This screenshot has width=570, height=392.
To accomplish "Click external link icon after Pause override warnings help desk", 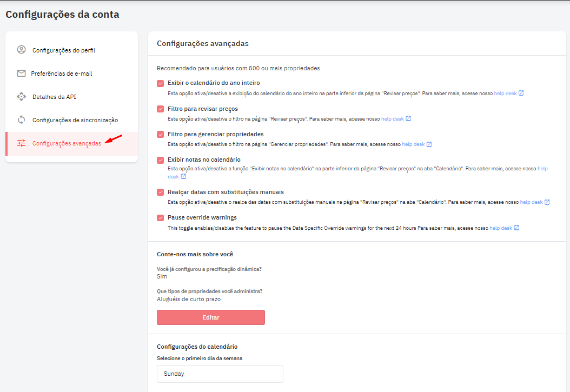I will click(x=516, y=228).
